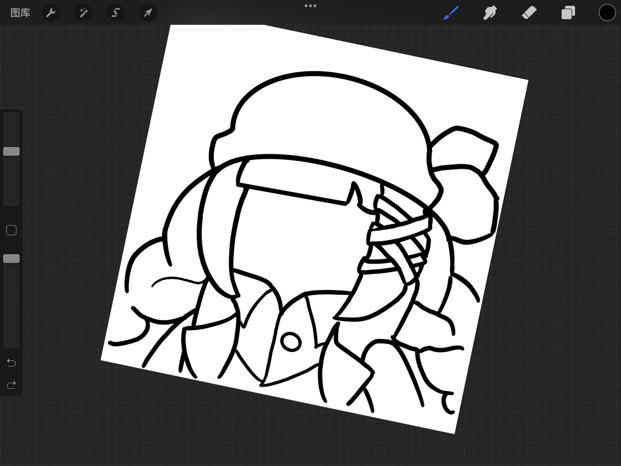Tap the three-dot handle at top center
This screenshot has height=466, width=621.
(x=310, y=6)
